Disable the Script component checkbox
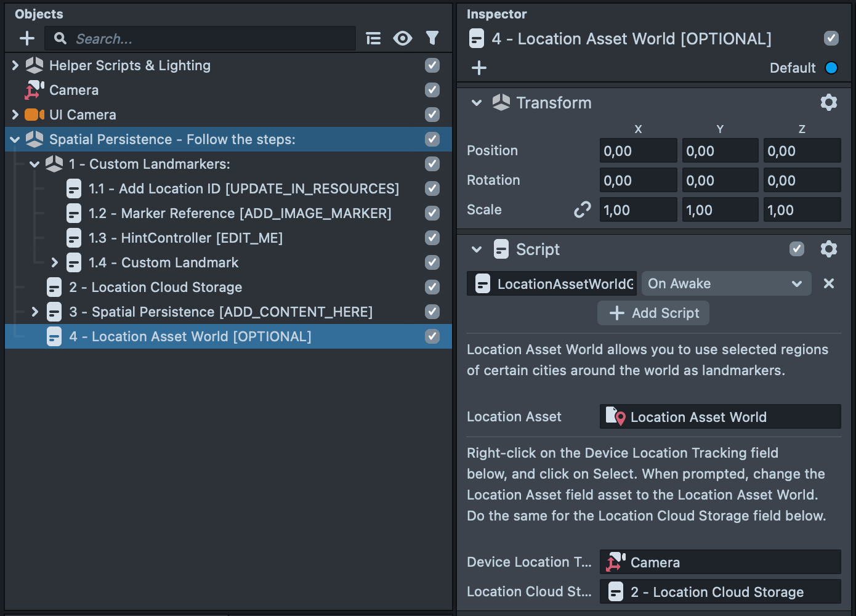The height and width of the screenshot is (616, 856). pos(797,249)
